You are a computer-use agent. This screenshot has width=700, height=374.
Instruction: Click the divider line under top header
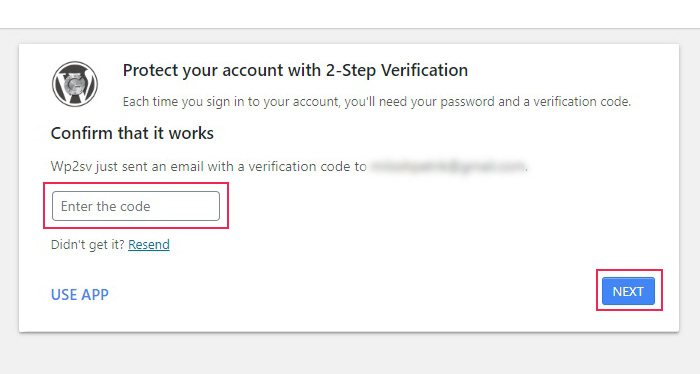tap(350, 29)
